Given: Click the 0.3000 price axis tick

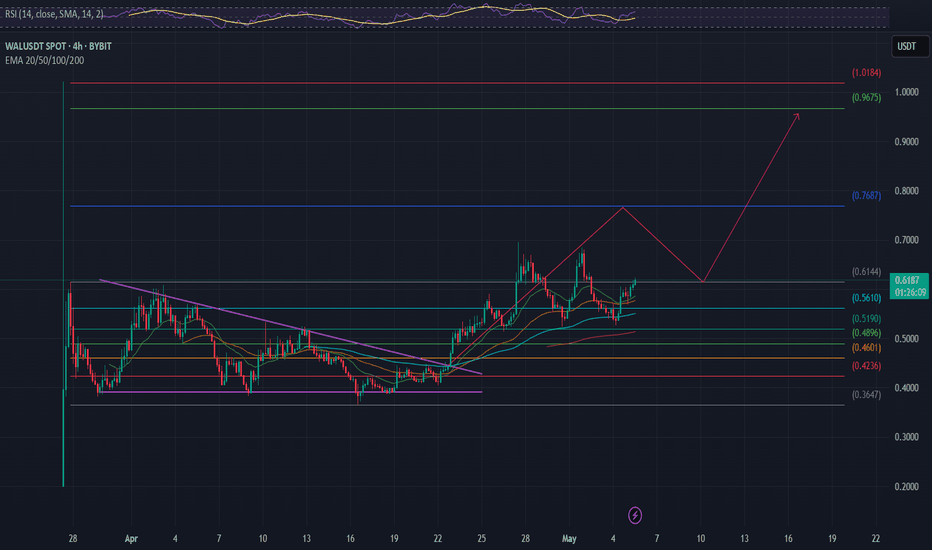Looking at the screenshot, I should [906, 437].
